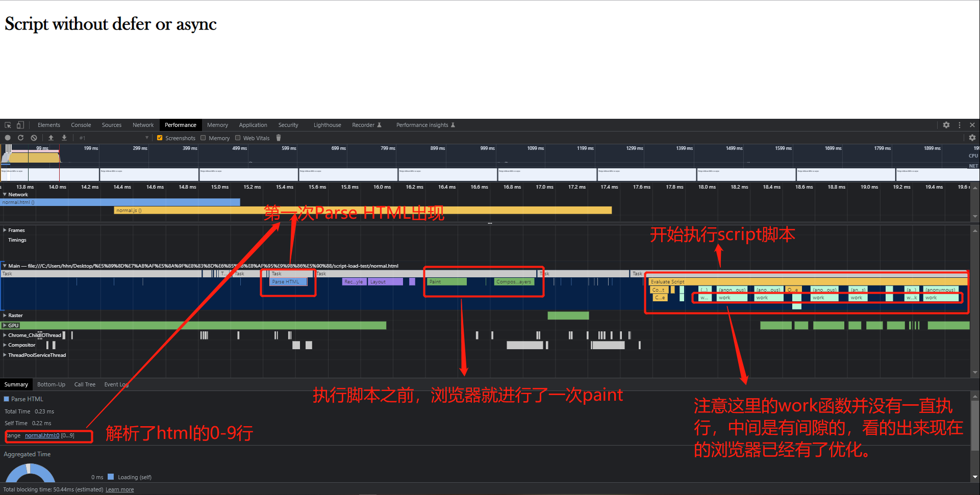Follow the Learn more link
Screen dimensions: 980x495
tap(120, 489)
